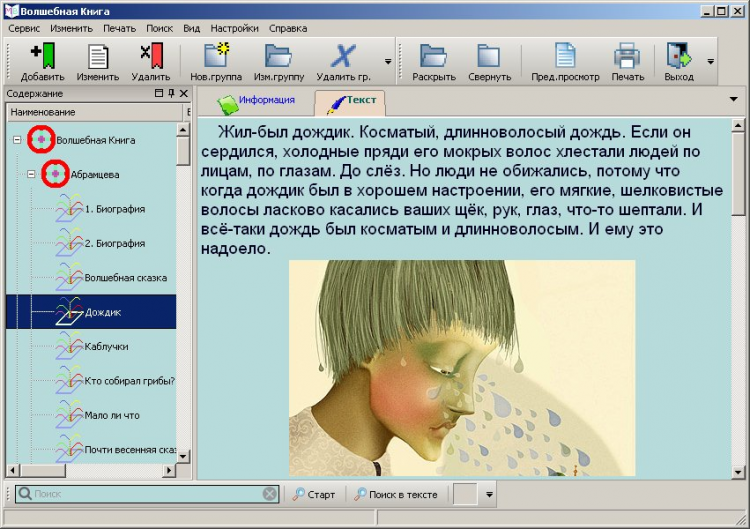The image size is (750, 529).
Task: Select the Дождик tree item
Action: 91,312
